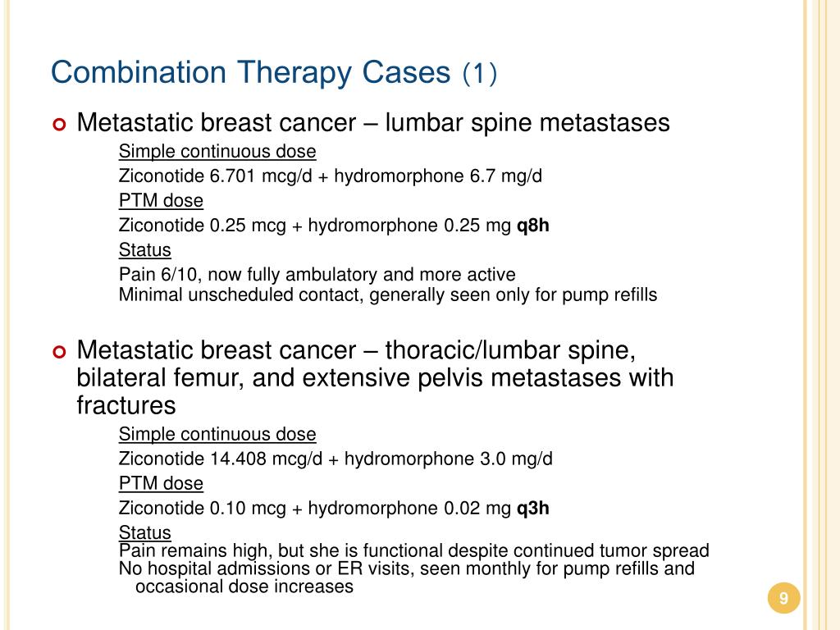
Task: Click the bold "q3h" text
Action: [x=532, y=509]
